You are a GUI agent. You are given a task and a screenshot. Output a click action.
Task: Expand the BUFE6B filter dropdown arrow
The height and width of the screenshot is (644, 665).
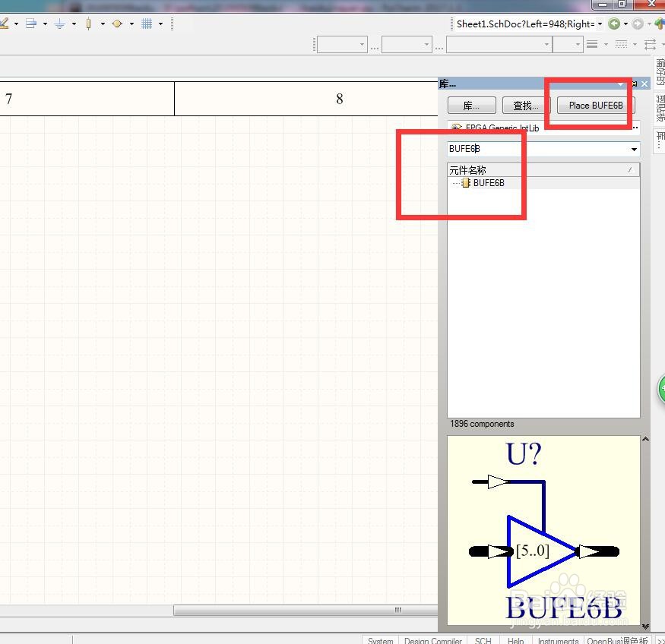(634, 149)
